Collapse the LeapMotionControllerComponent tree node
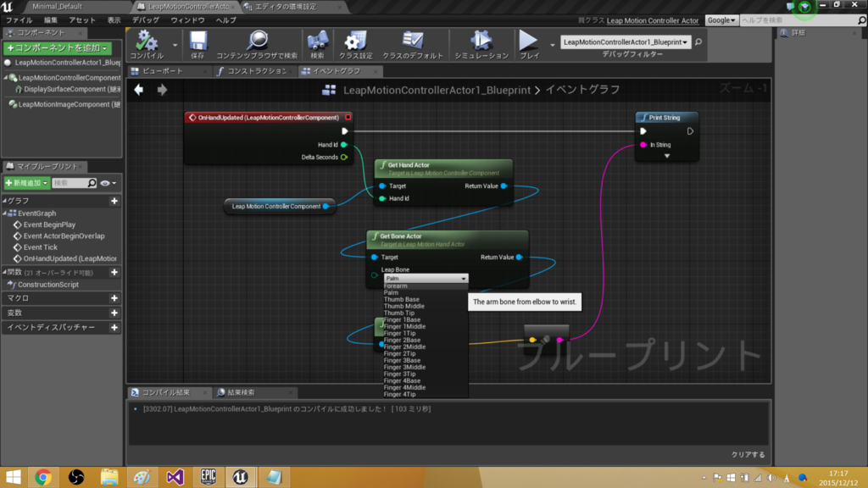 click(x=6, y=77)
